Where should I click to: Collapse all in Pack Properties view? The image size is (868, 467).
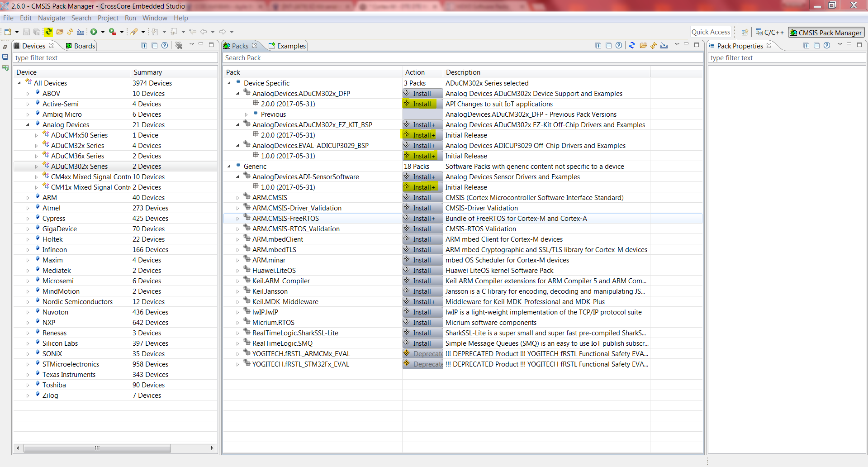point(816,46)
